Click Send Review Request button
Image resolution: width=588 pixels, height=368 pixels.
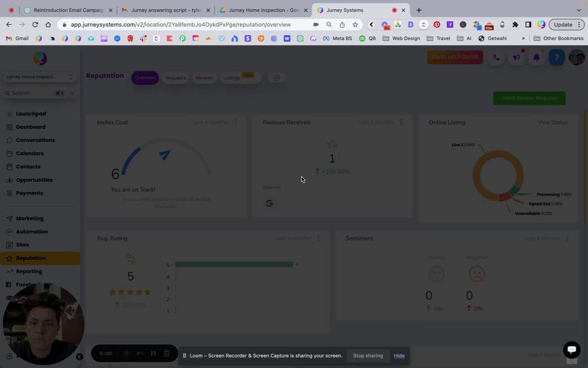[529, 98]
